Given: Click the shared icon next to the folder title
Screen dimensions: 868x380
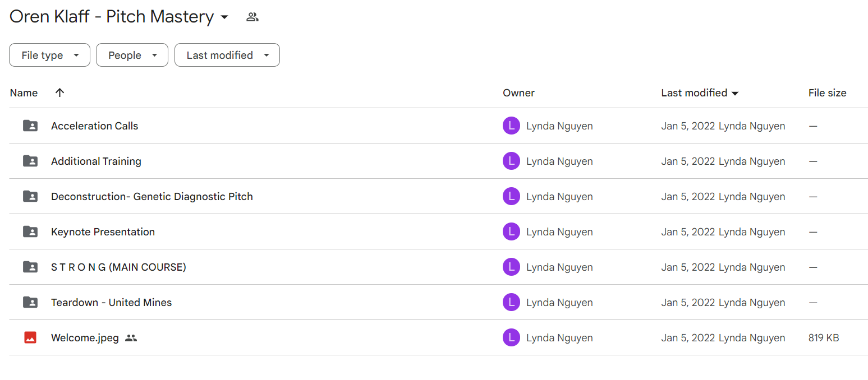Looking at the screenshot, I should point(252,17).
